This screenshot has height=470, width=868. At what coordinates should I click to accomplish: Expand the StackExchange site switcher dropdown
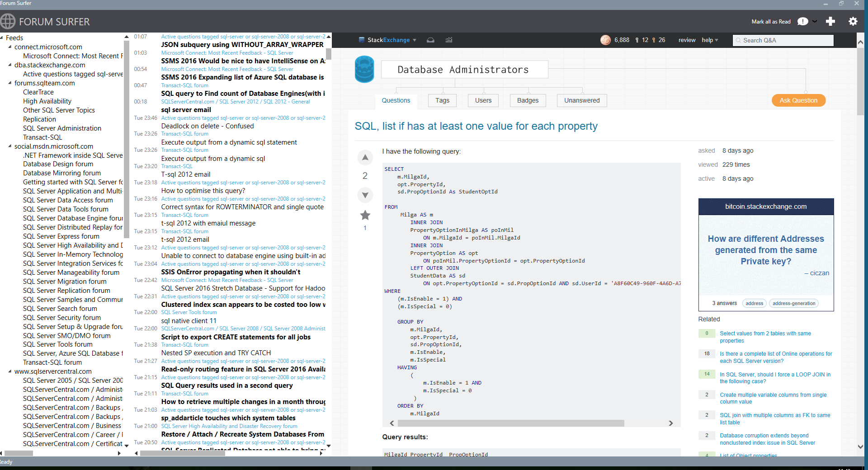(x=415, y=40)
